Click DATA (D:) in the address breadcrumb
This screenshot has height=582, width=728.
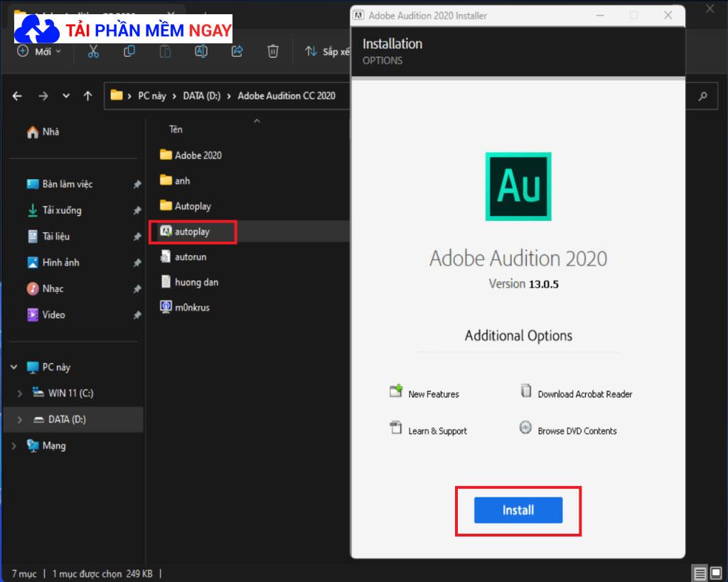tap(201, 96)
